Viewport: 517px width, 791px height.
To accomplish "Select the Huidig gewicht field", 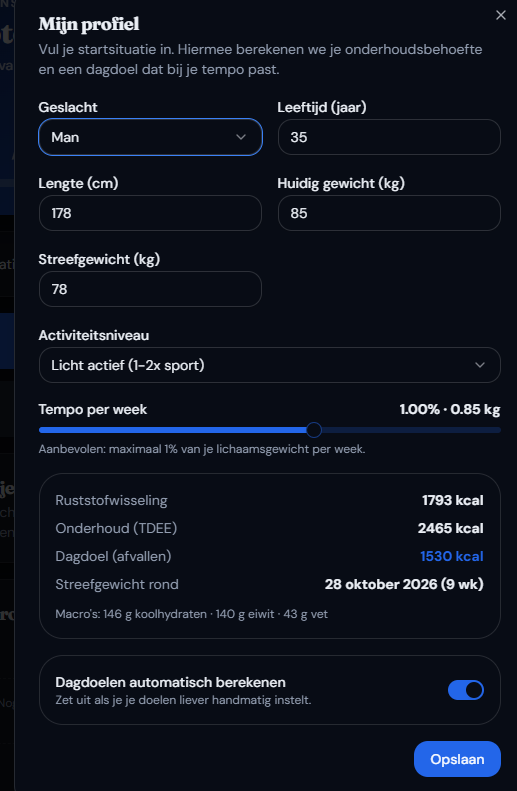I will (389, 213).
